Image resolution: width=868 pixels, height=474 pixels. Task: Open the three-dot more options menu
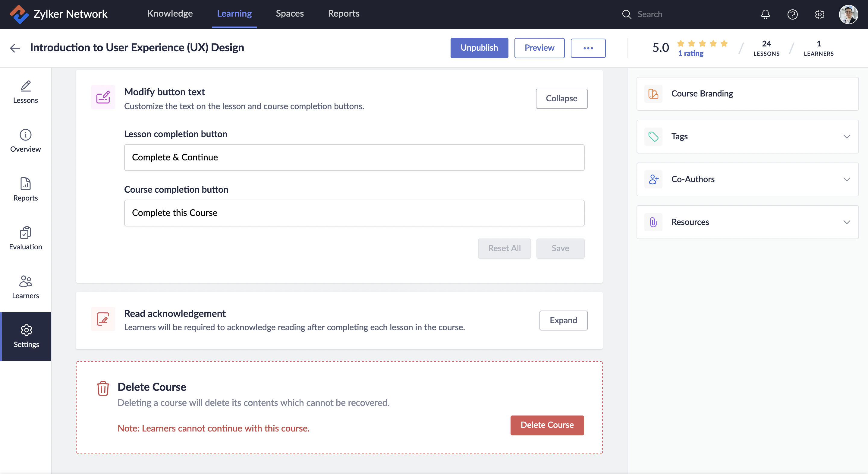coord(588,48)
